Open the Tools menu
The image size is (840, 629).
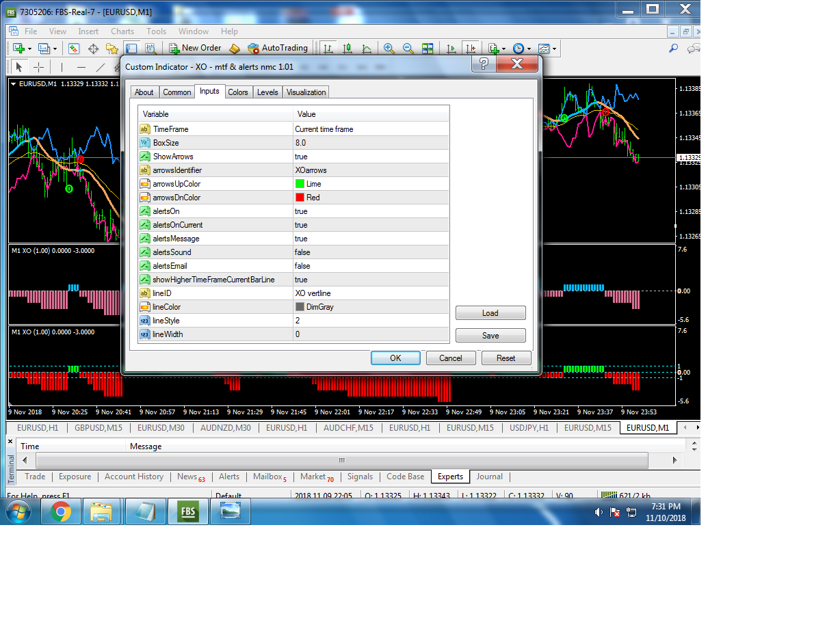tap(156, 31)
